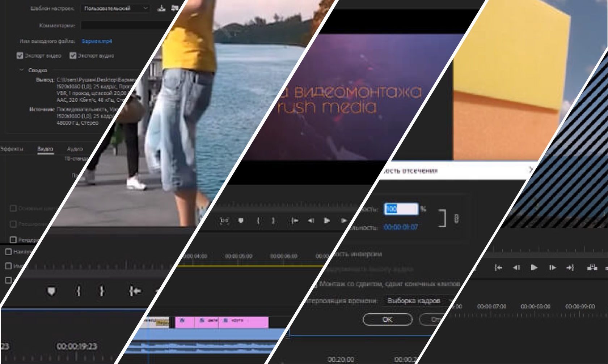This screenshot has height=364, width=608.
Task: Click Go to In under yellow building preview
Action: pyautogui.click(x=498, y=267)
